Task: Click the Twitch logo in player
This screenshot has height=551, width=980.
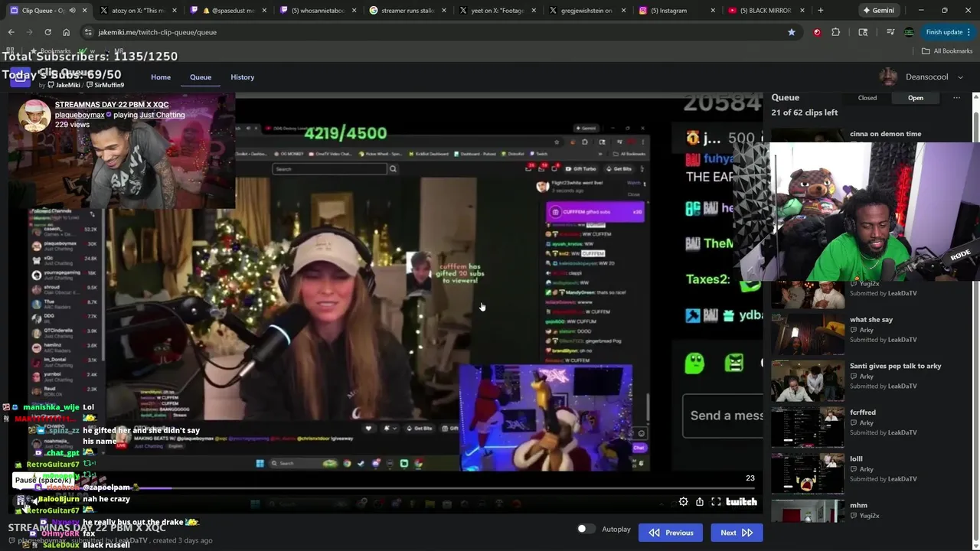Action: tap(741, 502)
